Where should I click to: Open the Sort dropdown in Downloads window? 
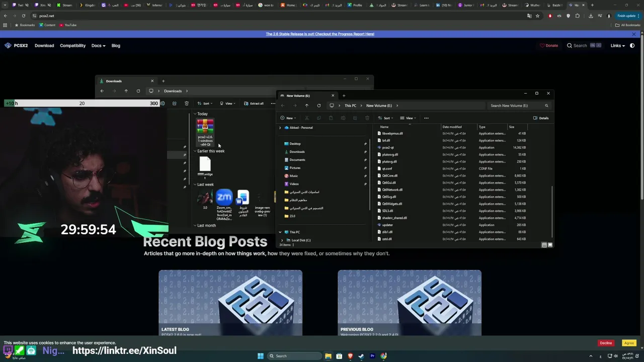coord(204,104)
